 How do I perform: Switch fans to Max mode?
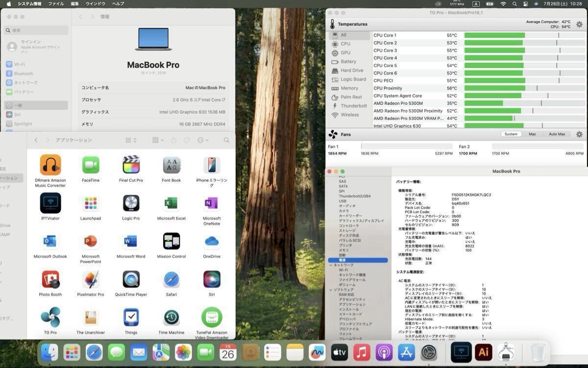click(x=532, y=134)
